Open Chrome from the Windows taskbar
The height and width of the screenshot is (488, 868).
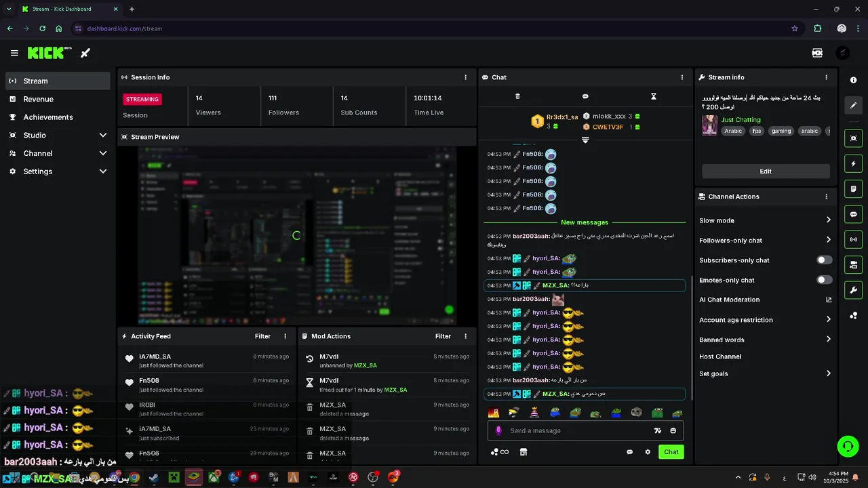134,478
